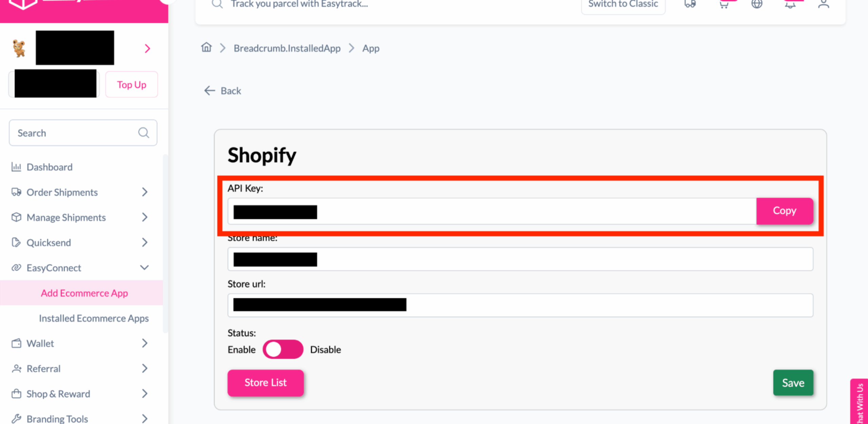
Task: Collapse the EasyConnect section
Action: (144, 267)
